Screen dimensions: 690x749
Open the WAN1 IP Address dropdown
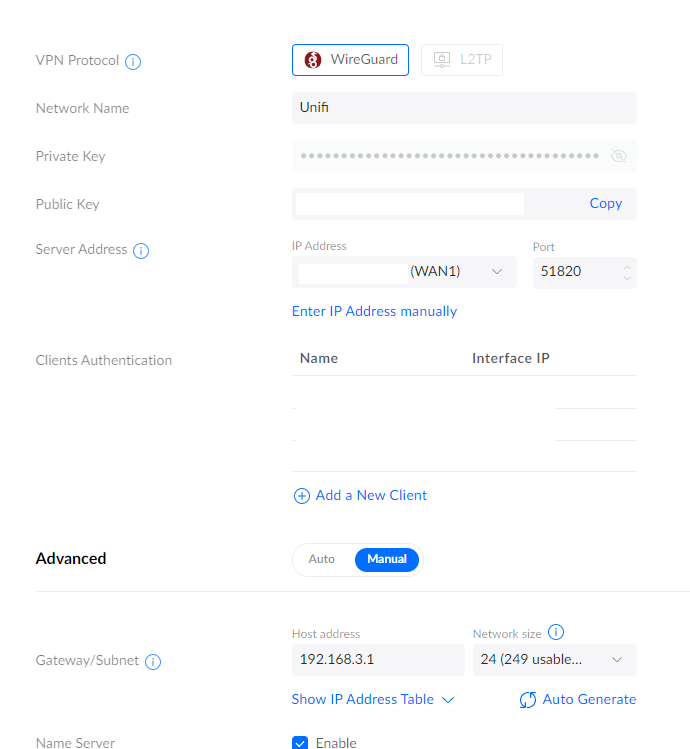point(497,272)
